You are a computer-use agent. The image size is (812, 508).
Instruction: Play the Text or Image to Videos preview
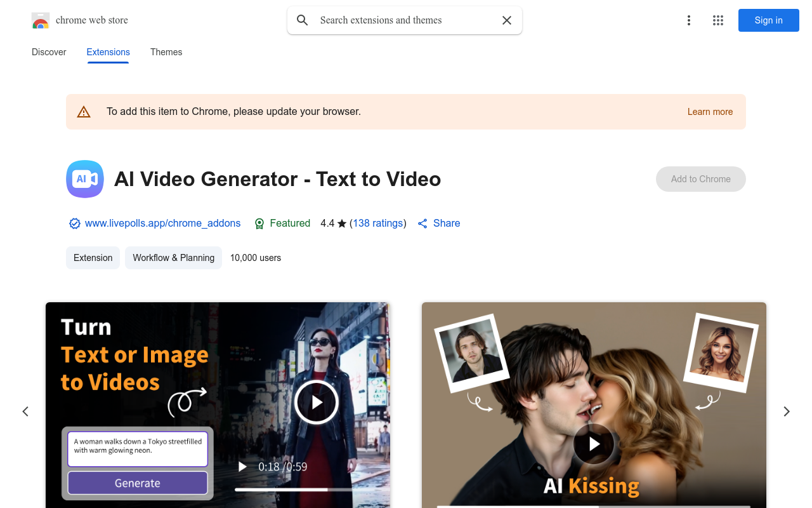pos(316,402)
